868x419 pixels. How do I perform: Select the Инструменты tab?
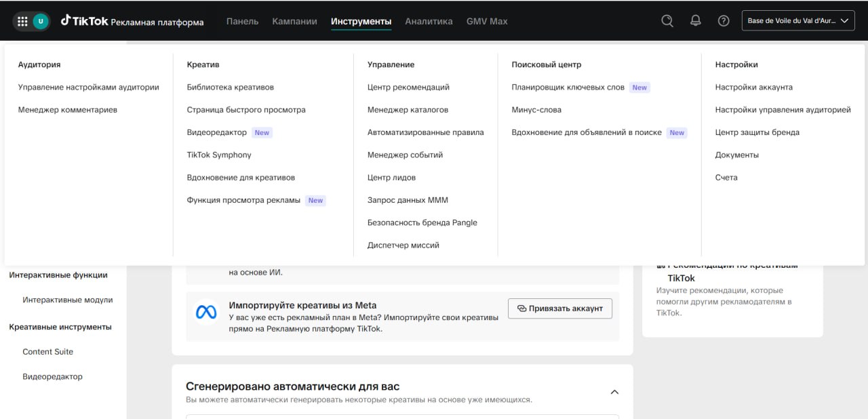tap(361, 21)
